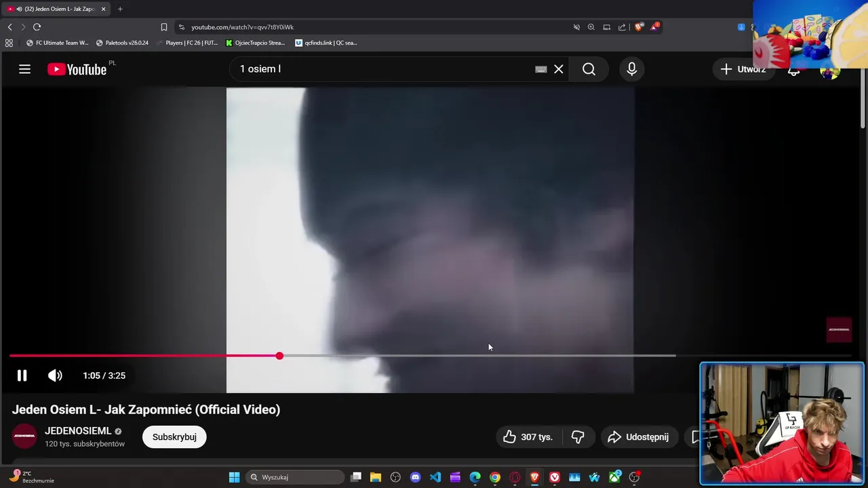Open the OjciecTrapcio Strea... bookmark
The height and width of the screenshot is (488, 868).
click(255, 43)
